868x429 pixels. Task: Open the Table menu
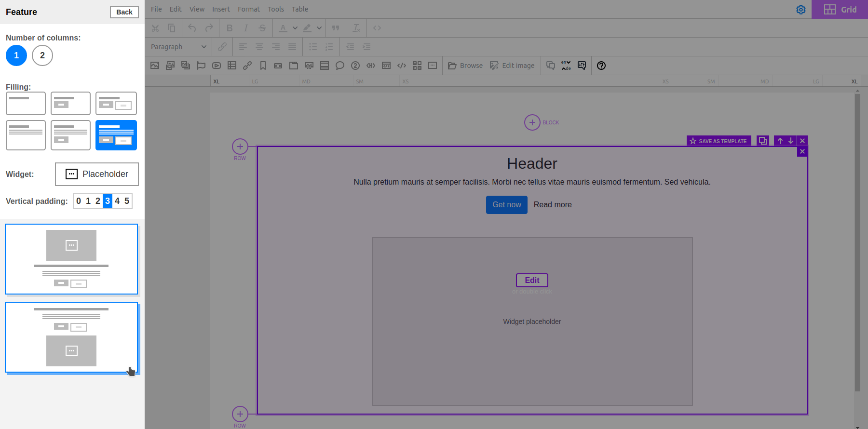(300, 9)
